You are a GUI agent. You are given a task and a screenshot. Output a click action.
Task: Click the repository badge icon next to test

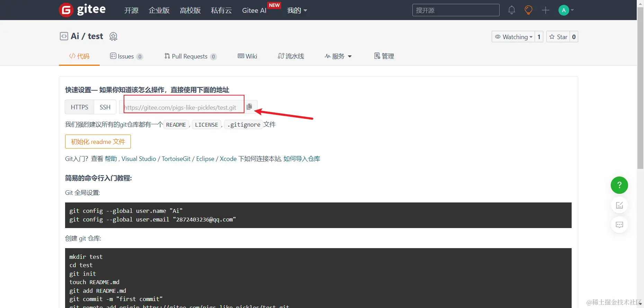point(113,36)
